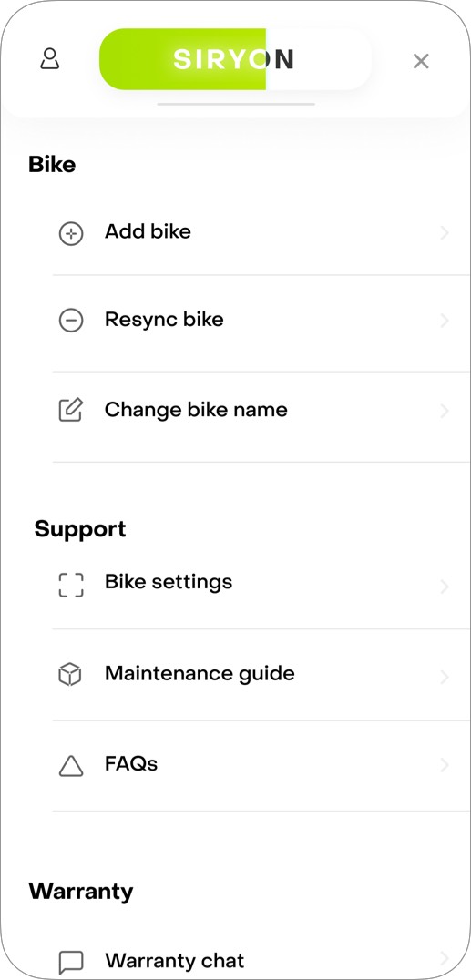
Task: Expand the Resync bike row chevron
Action: pos(445,321)
